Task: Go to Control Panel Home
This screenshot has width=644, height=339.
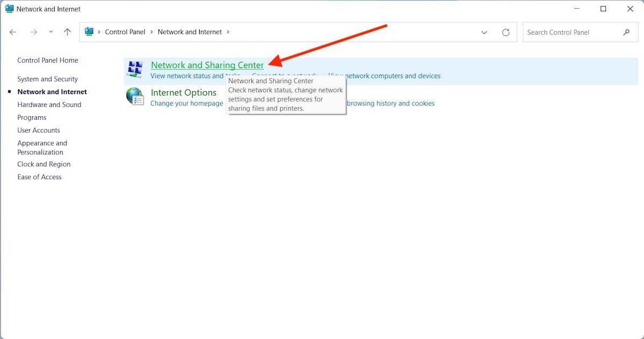Action: (47, 60)
